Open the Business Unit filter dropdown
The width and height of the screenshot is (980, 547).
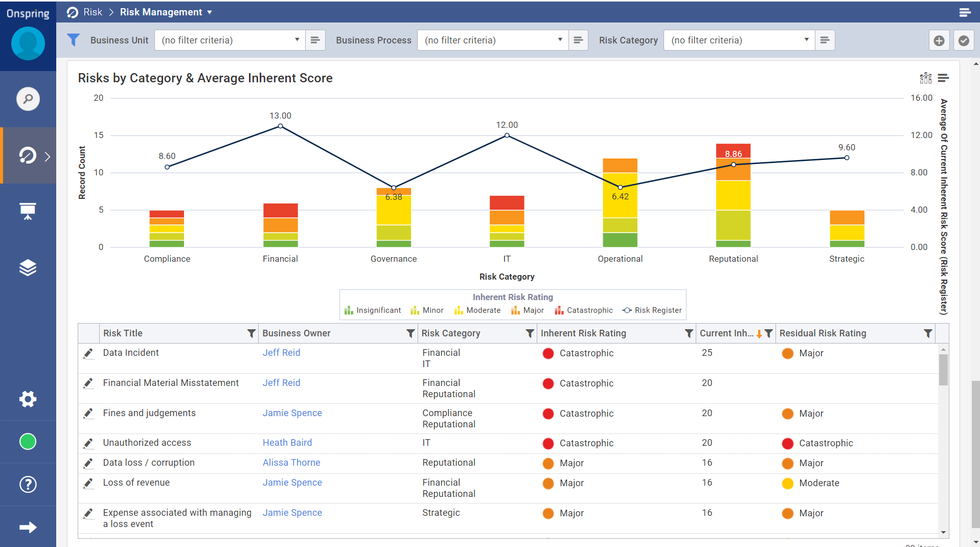pyautogui.click(x=230, y=40)
